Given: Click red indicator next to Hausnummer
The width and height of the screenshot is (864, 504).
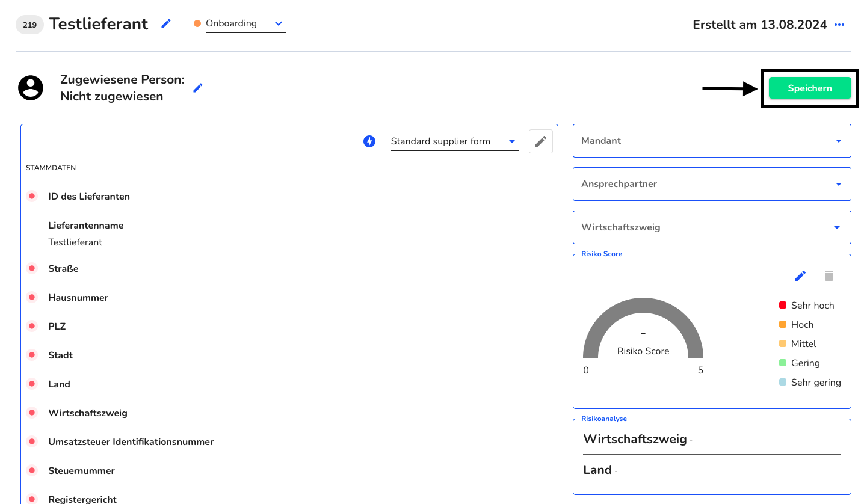Looking at the screenshot, I should click(x=32, y=297).
